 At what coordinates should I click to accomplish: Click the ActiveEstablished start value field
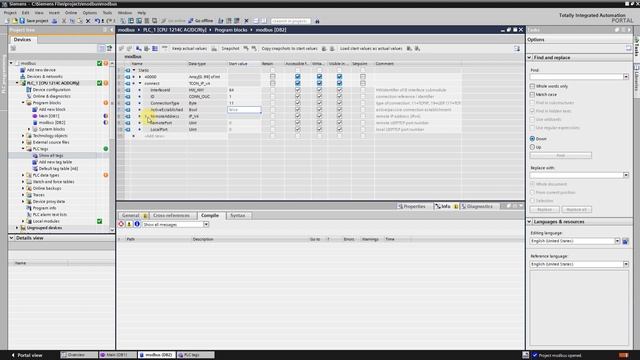click(x=244, y=110)
